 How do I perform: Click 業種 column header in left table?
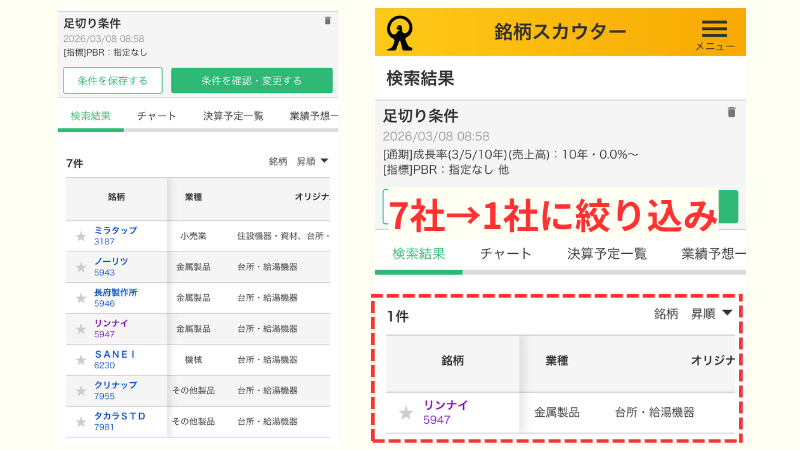point(193,197)
